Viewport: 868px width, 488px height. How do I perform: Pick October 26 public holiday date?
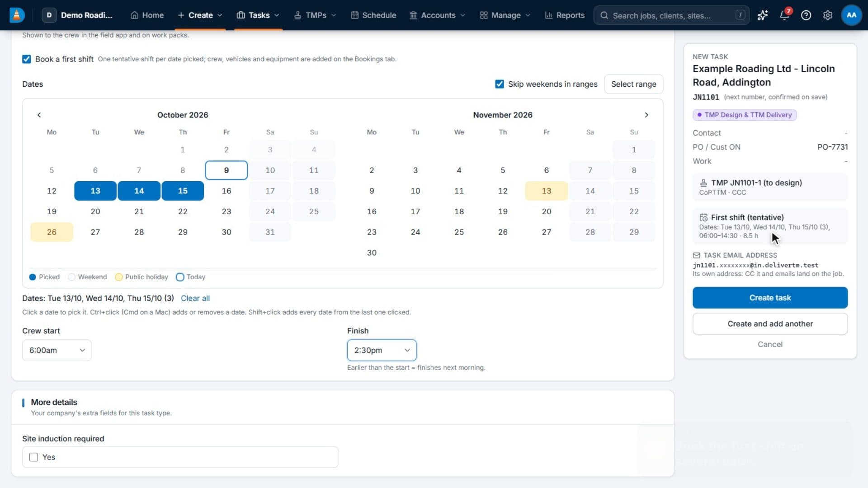(52, 232)
